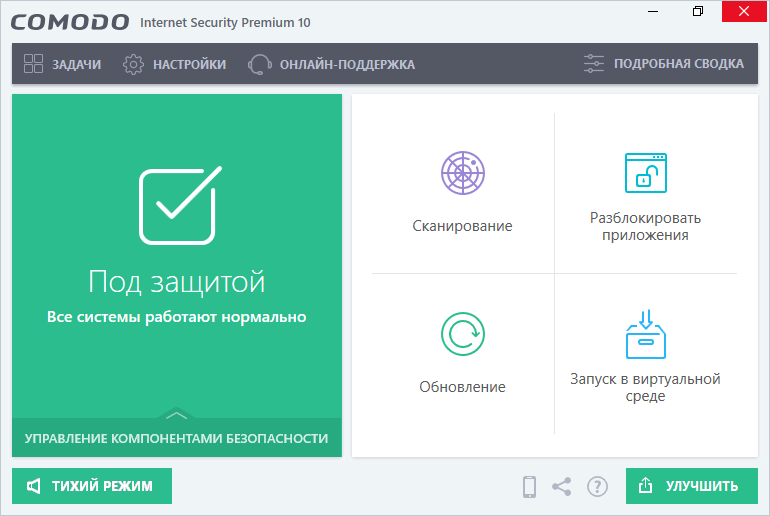Click the Обновление label

click(462, 387)
